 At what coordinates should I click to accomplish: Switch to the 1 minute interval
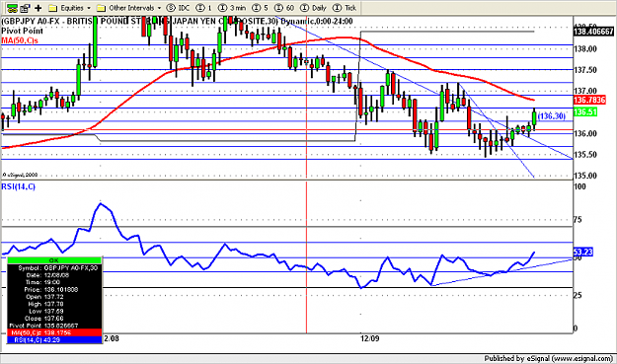(204, 8)
